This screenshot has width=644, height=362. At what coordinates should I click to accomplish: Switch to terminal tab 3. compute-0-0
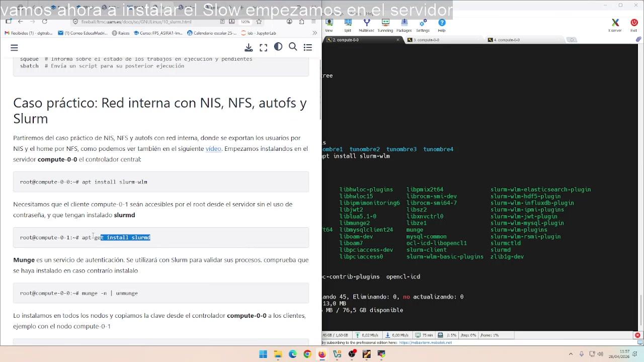click(426, 40)
